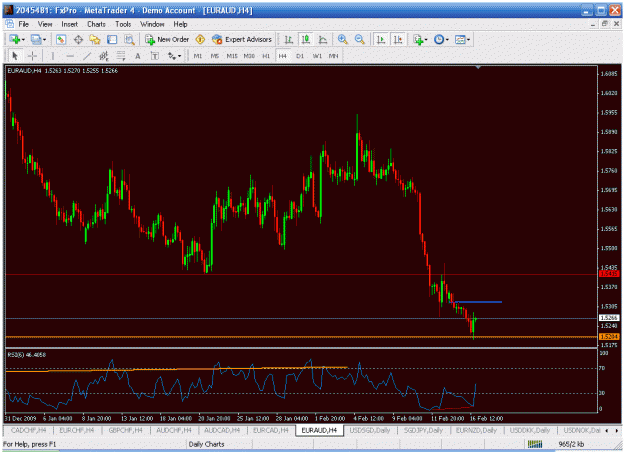This screenshot has height=452, width=625.
Task: Switch to GBPCHF,H4 chart tab
Action: tap(125, 430)
